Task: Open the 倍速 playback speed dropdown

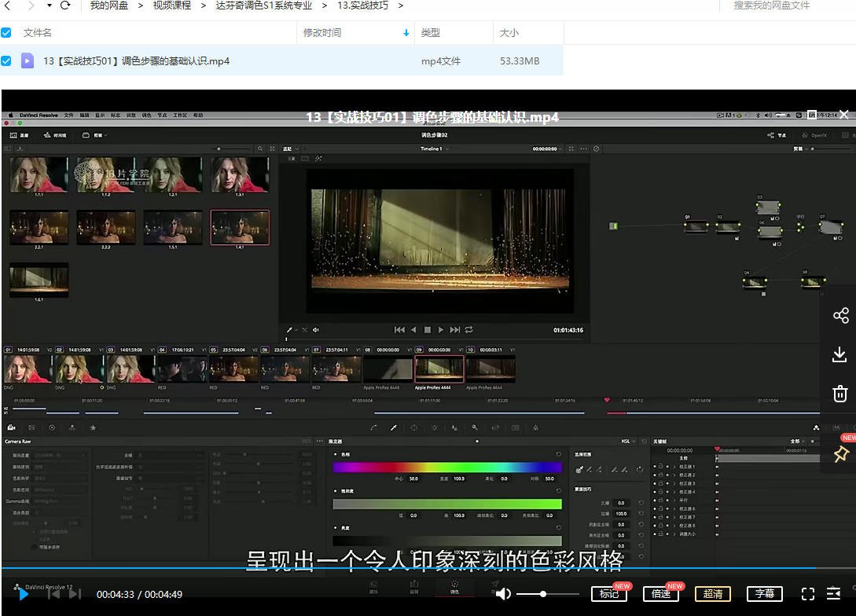Action: point(661,595)
